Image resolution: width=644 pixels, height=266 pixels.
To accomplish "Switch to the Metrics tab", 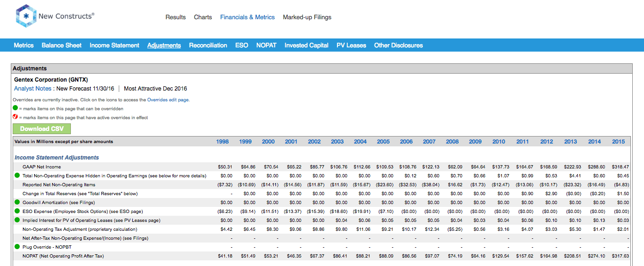I will (23, 45).
